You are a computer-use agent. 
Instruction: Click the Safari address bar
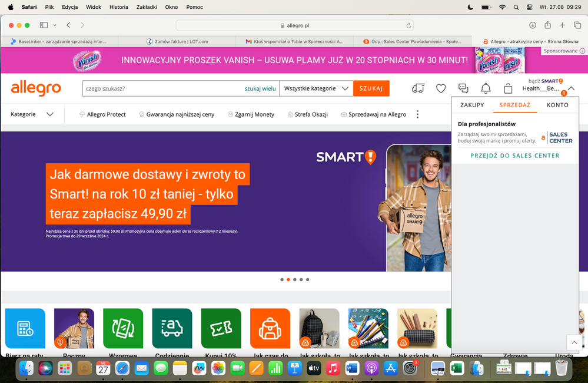pyautogui.click(x=295, y=25)
